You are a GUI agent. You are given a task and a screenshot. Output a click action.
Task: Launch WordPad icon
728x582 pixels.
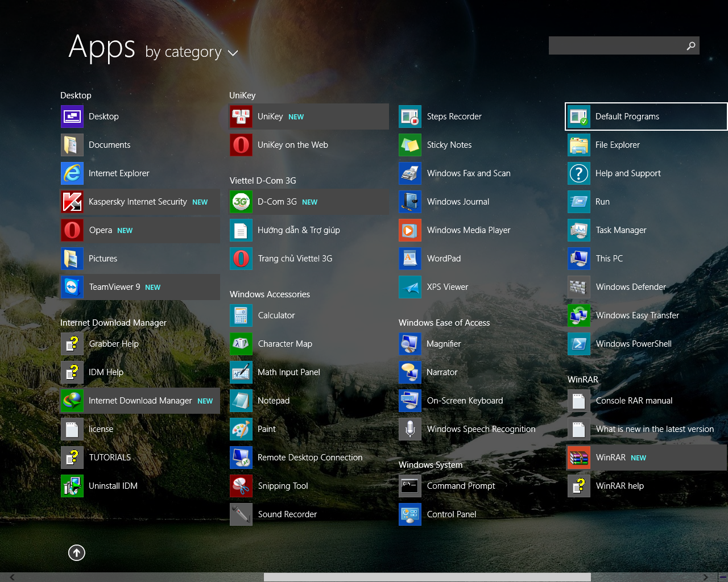pos(410,259)
